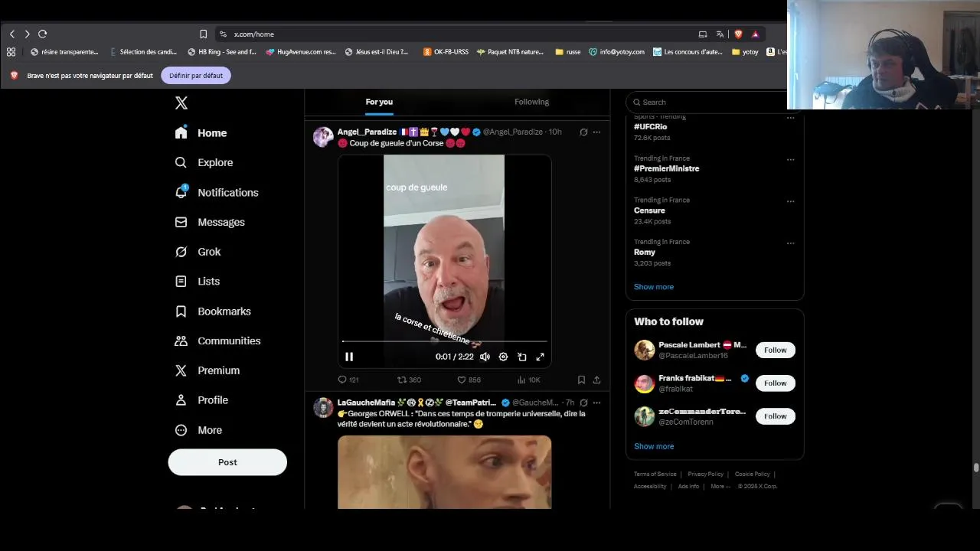Open the translate icon in address bar

point(720,34)
